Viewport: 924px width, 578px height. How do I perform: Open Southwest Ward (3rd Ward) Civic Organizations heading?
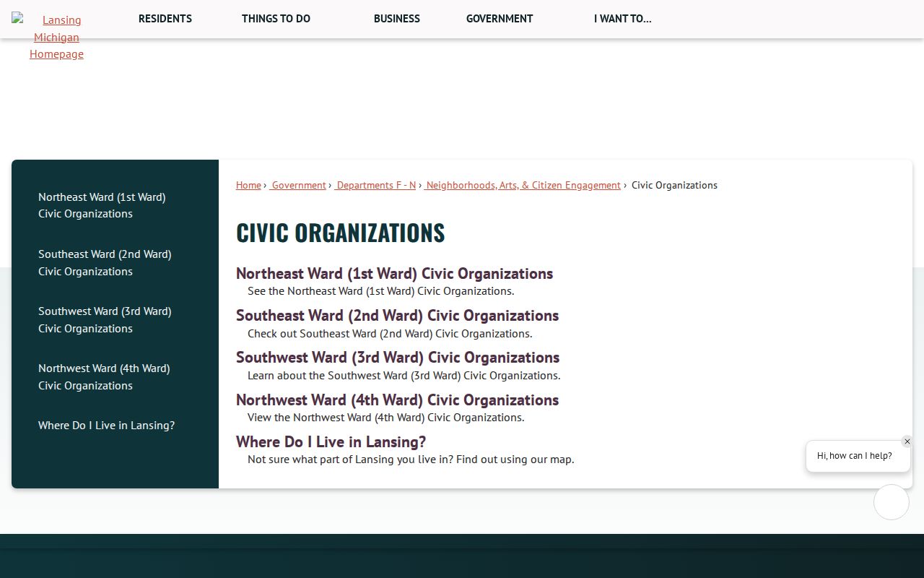398,358
